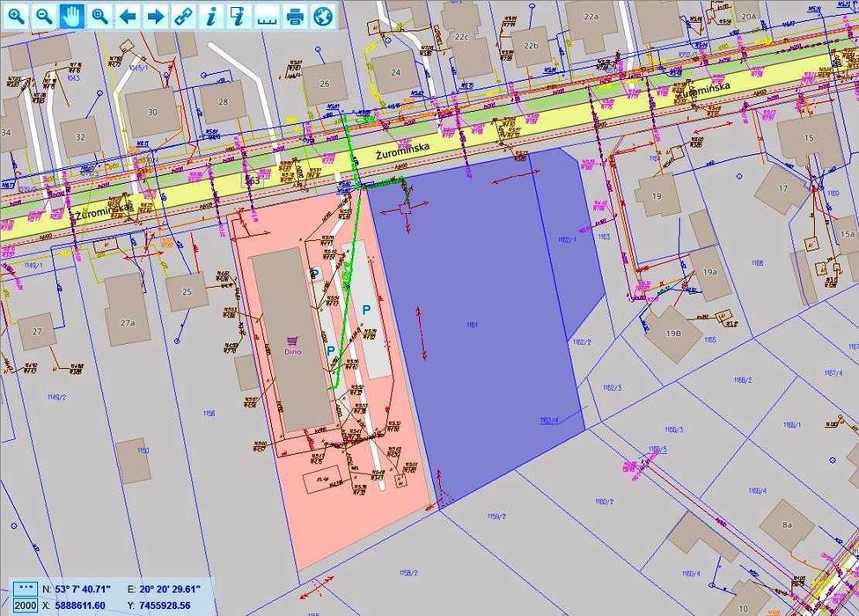Click parcel label 1181 in blue area
859x616 pixels.
[472, 325]
